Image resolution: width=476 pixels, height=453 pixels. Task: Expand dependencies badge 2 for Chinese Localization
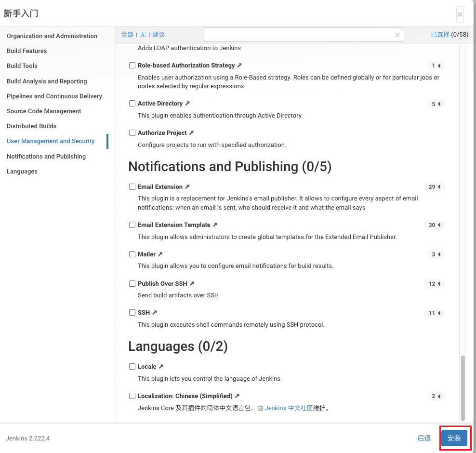436,396
